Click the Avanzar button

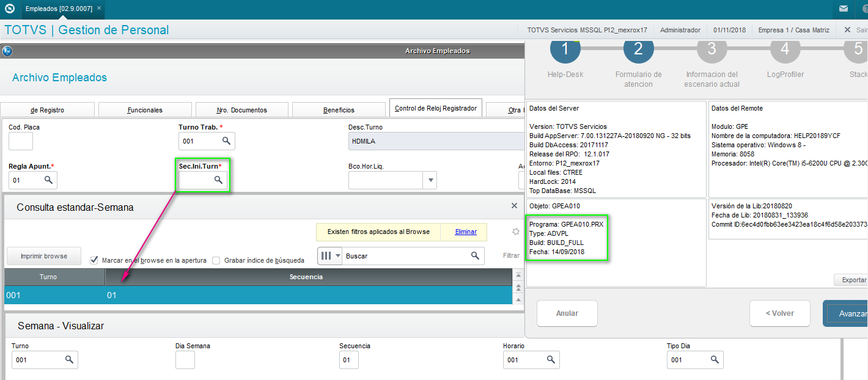point(846,313)
